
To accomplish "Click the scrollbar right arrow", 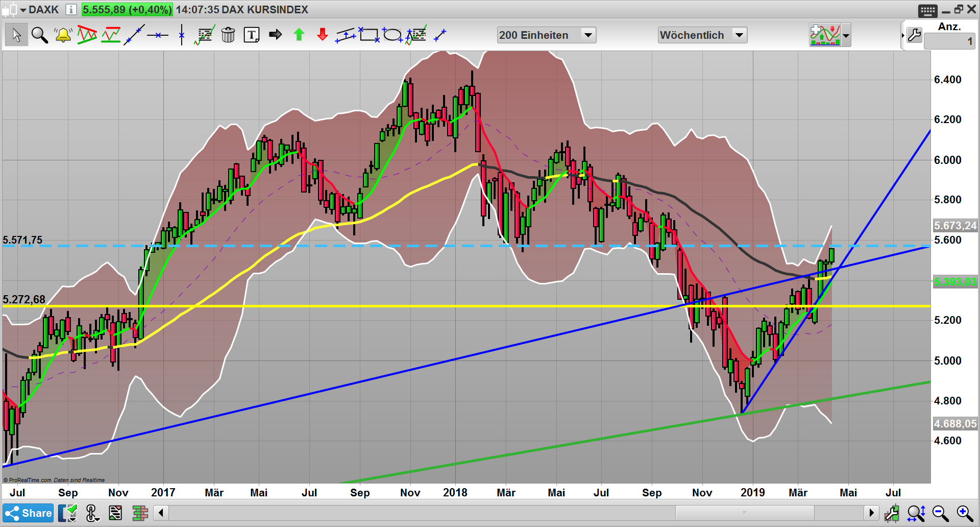I will pos(871,512).
